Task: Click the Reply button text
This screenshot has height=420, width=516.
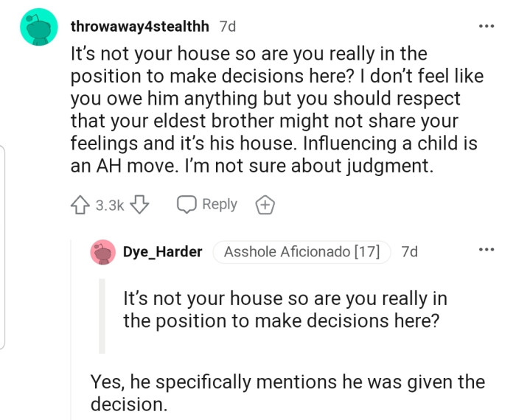Action: [x=219, y=204]
